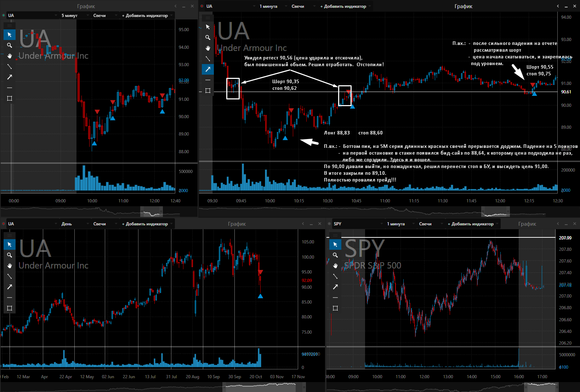The image size is (580, 392).
Task: Choose the trend line tool in the daily UA chart
Action: [x=10, y=276]
